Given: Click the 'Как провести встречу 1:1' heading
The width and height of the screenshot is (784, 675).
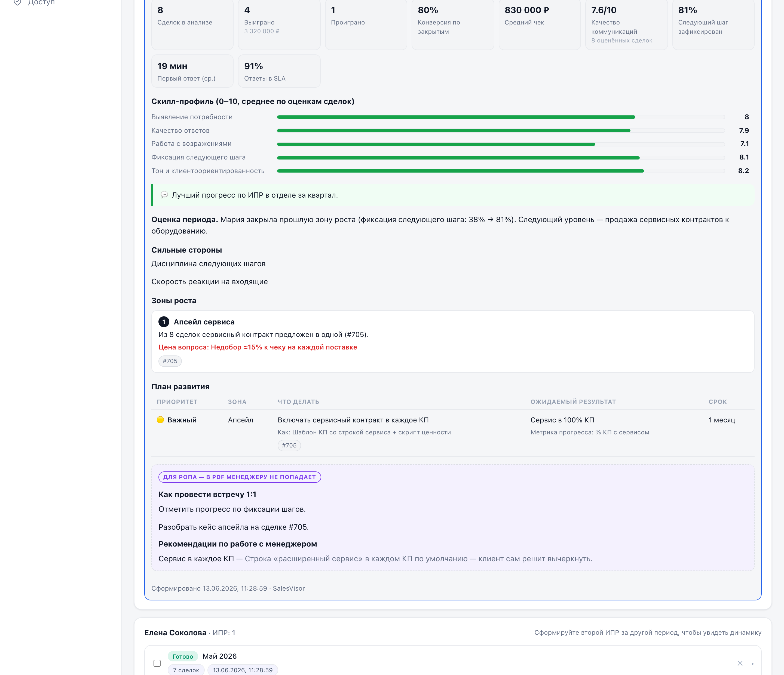Looking at the screenshot, I should 207,495.
